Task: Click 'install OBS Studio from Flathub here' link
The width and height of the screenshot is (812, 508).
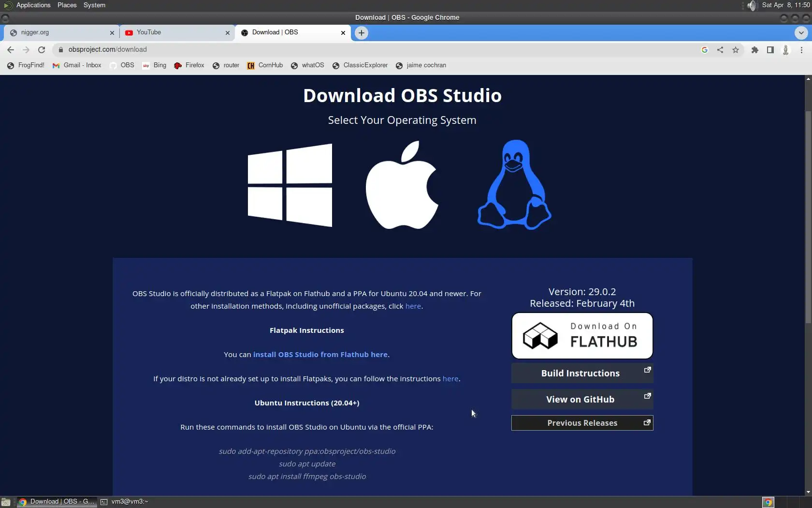Action: (x=320, y=355)
